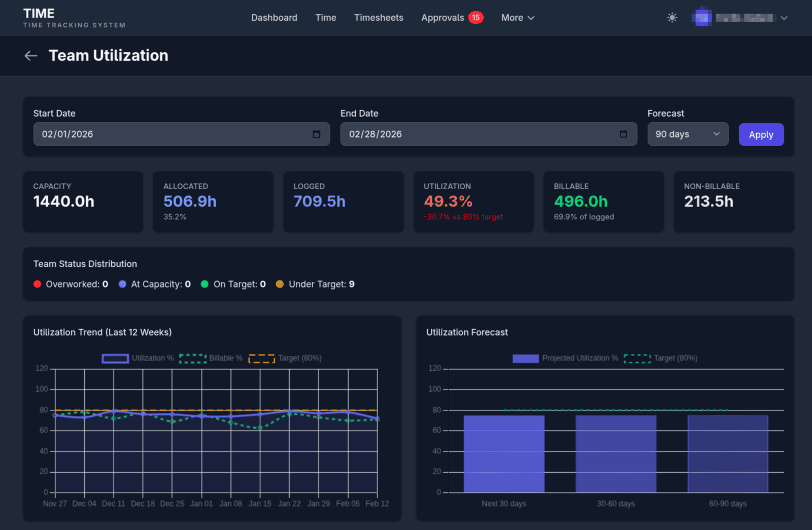Open the Timesheets page
Viewport: 812px width, 530px height.
pyautogui.click(x=379, y=18)
